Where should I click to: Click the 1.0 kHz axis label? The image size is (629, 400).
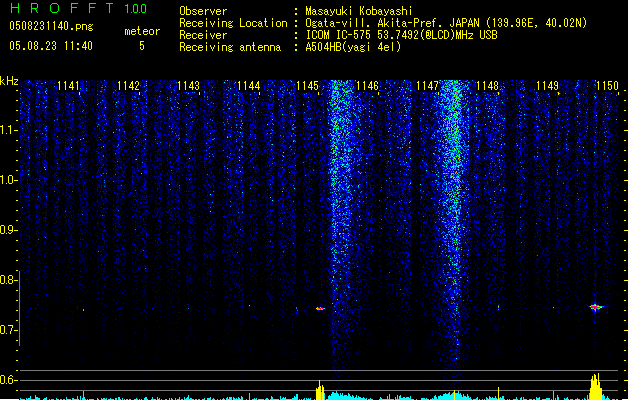coord(8,180)
